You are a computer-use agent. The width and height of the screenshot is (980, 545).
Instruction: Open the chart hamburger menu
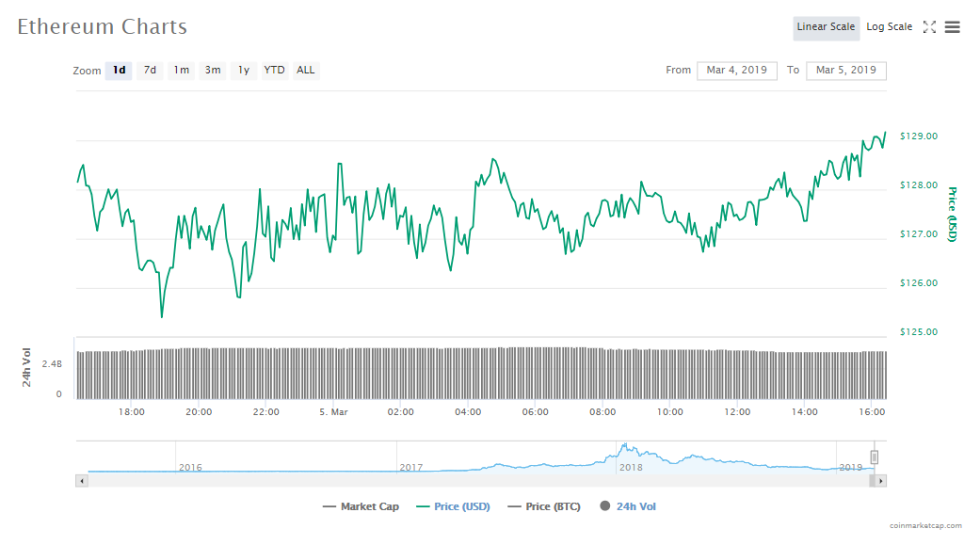coord(952,27)
